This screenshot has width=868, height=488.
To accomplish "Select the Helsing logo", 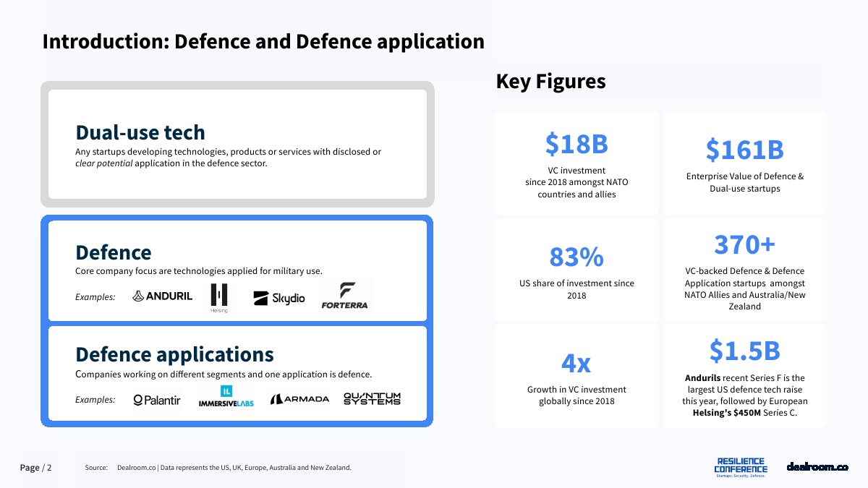I will pyautogui.click(x=219, y=297).
